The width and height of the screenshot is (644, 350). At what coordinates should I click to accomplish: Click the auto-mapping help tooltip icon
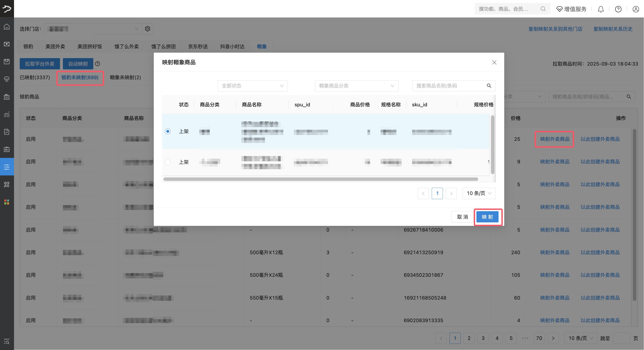(97, 64)
